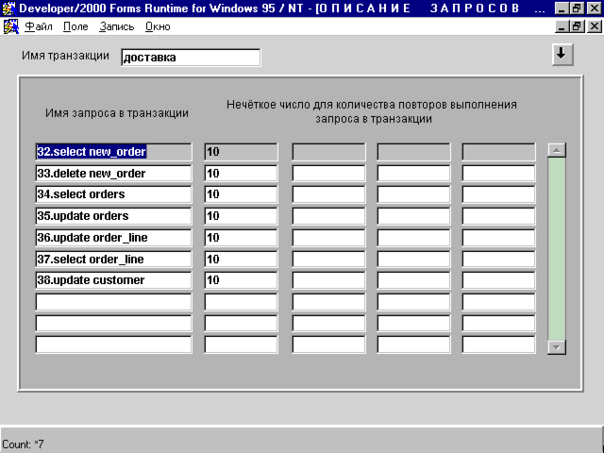The image size is (604, 453).
Task: Restore the inner form window
Action: click(x=577, y=27)
